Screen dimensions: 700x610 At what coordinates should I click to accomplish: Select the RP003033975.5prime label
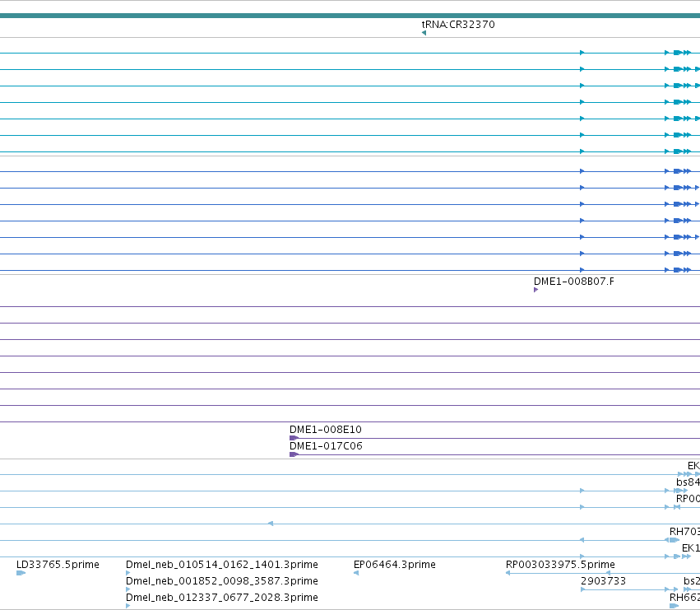point(560,565)
